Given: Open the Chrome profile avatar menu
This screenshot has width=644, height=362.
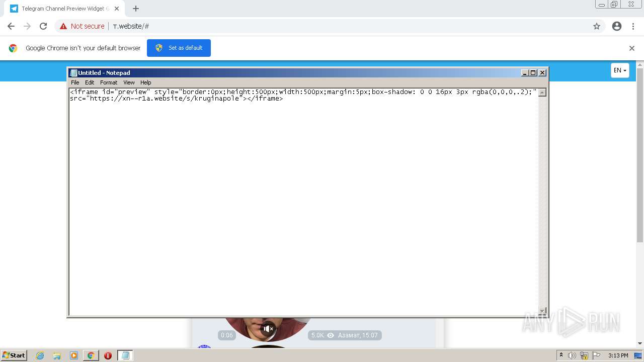Looking at the screenshot, I should [x=617, y=26].
